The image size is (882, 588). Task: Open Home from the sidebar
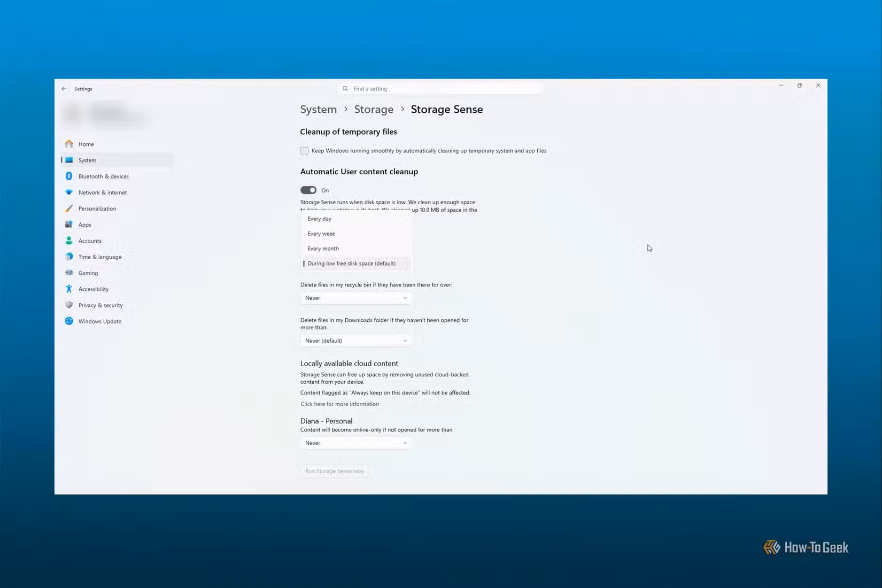117,144
